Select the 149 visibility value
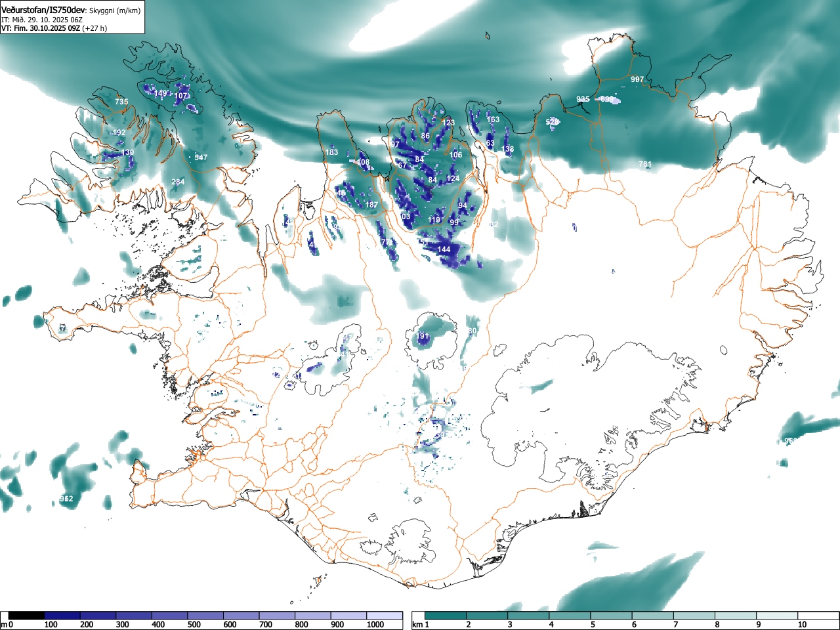The height and width of the screenshot is (630, 840). pos(161,93)
